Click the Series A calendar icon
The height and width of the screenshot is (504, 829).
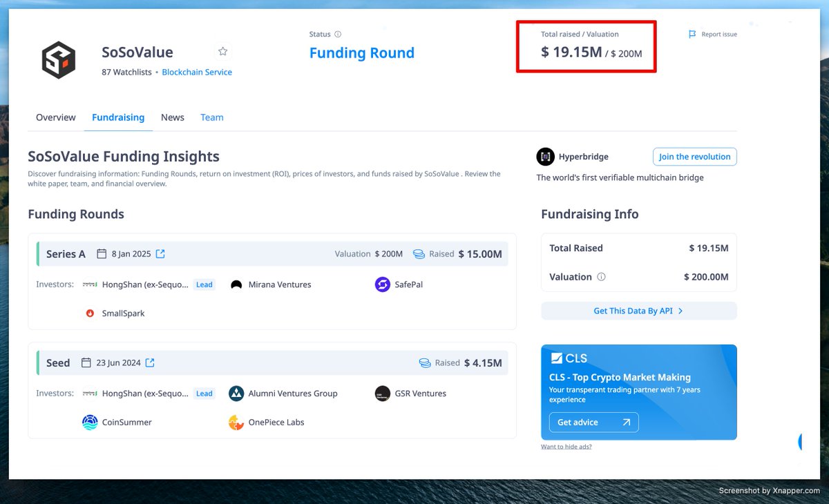point(102,253)
